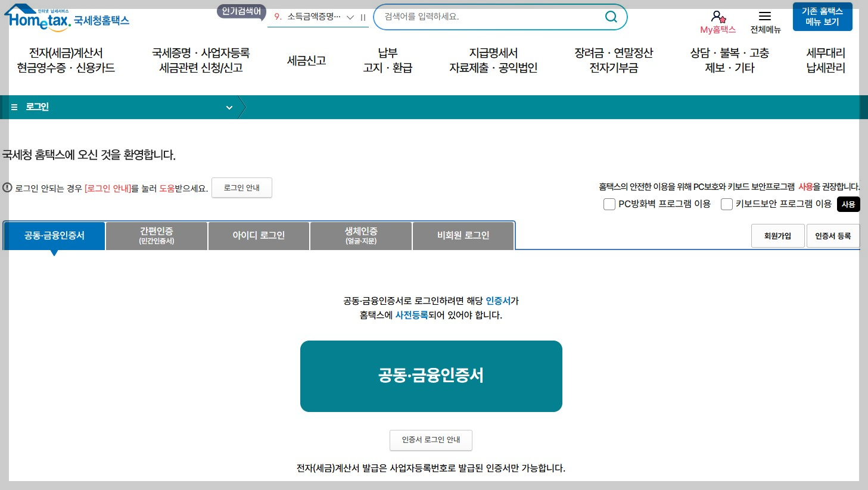Open the 전체메뉴 hamburger icon
The height and width of the screenshot is (490, 868).
tap(764, 16)
